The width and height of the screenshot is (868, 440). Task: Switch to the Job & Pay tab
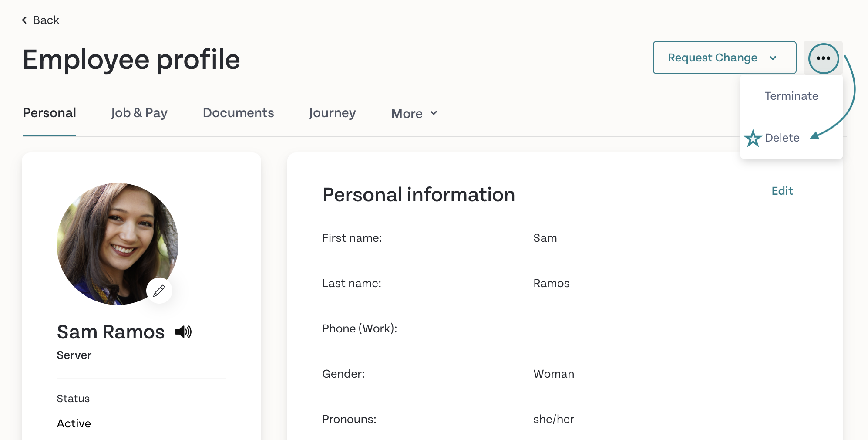pos(139,113)
